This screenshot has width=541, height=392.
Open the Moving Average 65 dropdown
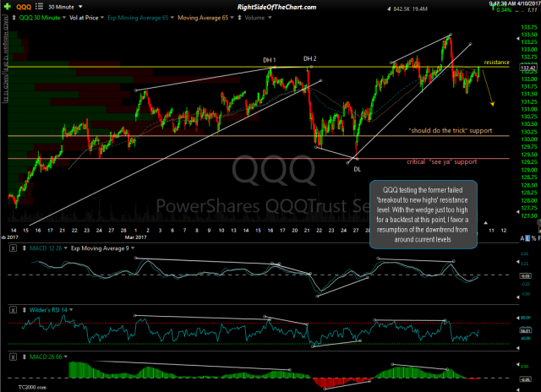(x=232, y=18)
